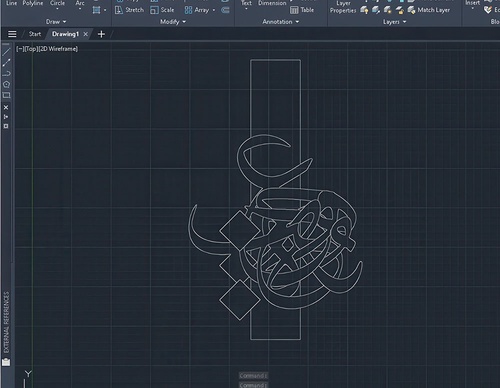The image size is (500, 388).
Task: Select the line tool in left toolbar
Action: 6,52
